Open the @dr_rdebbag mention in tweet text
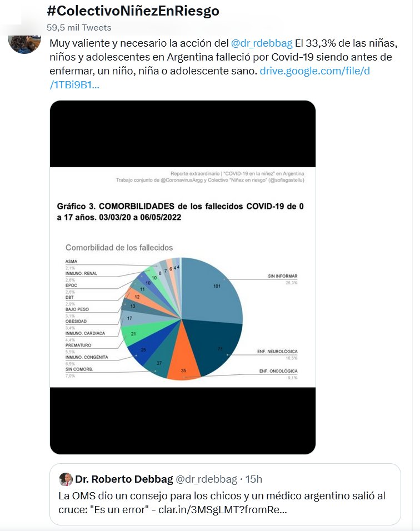This screenshot has height=531, width=420. [261, 43]
